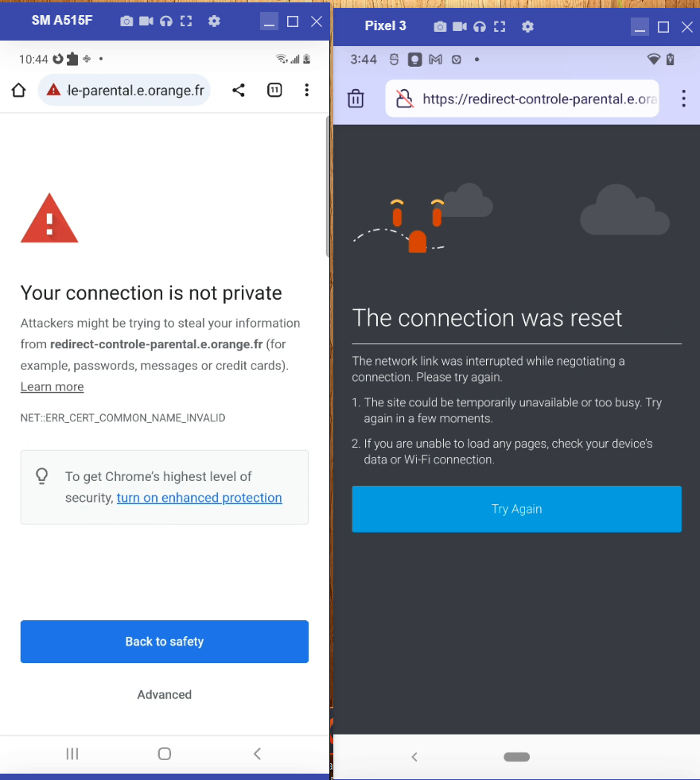Screen dimensions: 700x780
Task: Start screen recording on the Pixel 3 window
Action: click(460, 26)
